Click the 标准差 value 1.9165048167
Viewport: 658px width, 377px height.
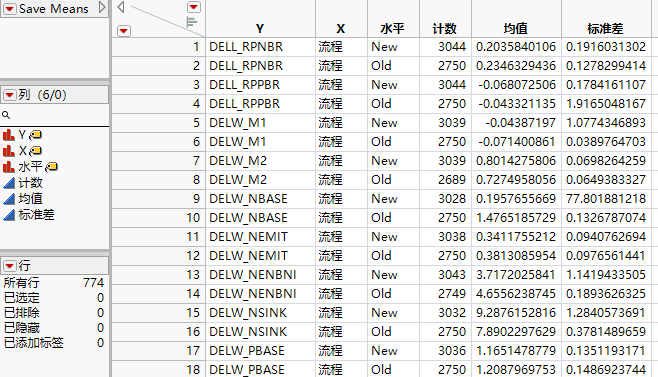pyautogui.click(x=606, y=104)
